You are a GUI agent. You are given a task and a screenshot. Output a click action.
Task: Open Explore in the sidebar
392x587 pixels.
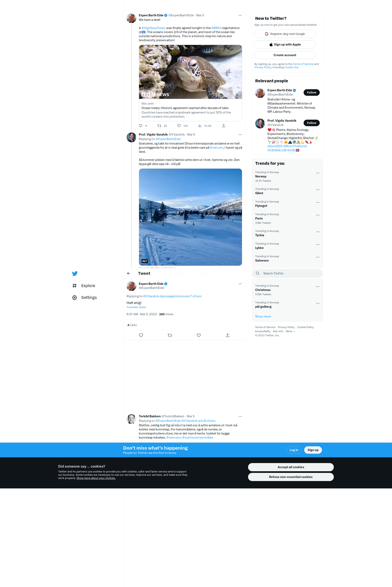(88, 285)
